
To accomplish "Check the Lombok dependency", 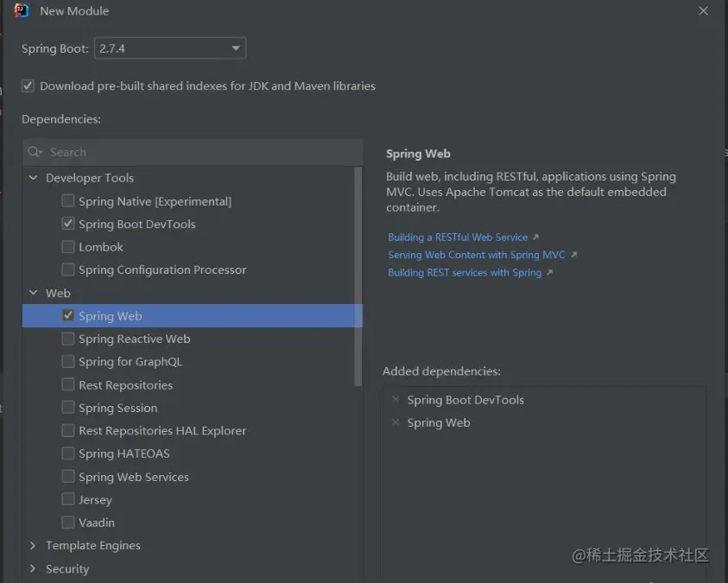I will (67, 246).
